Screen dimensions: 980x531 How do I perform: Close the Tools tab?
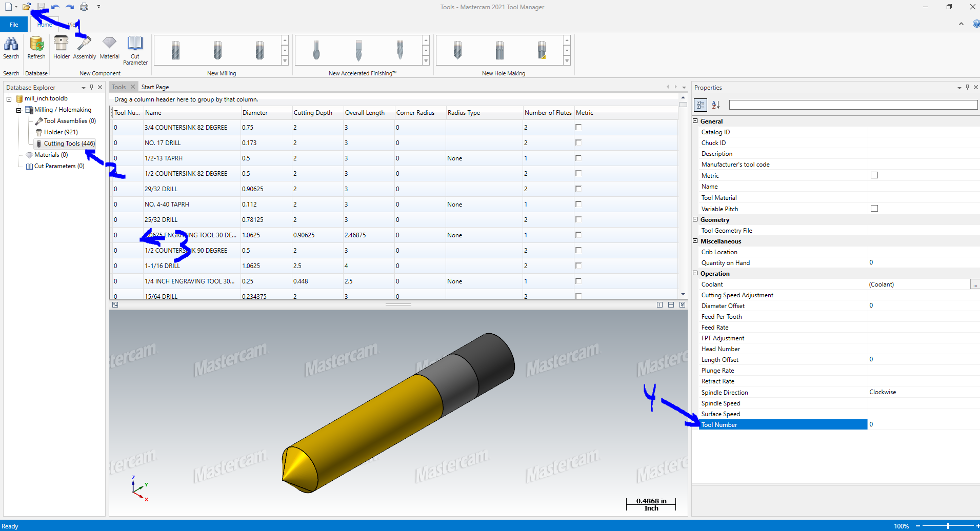point(133,87)
